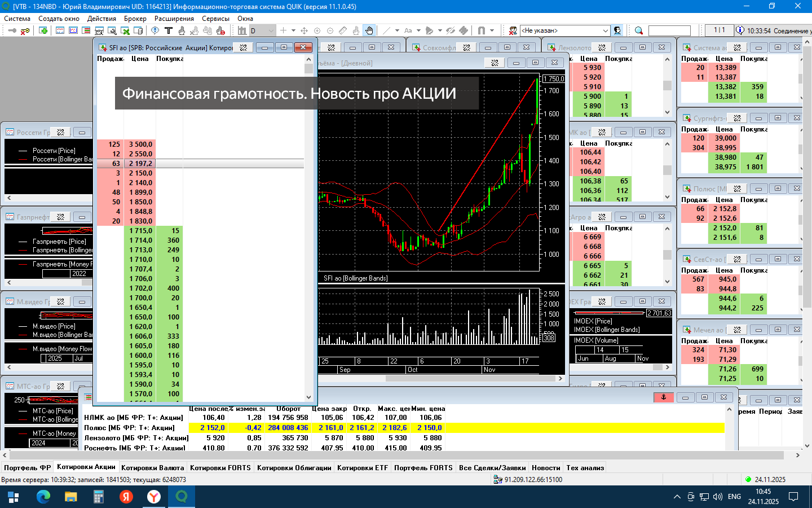Toggle the client filter icon beside the client dropdown
The width and height of the screenshot is (812, 508).
coord(617,30)
